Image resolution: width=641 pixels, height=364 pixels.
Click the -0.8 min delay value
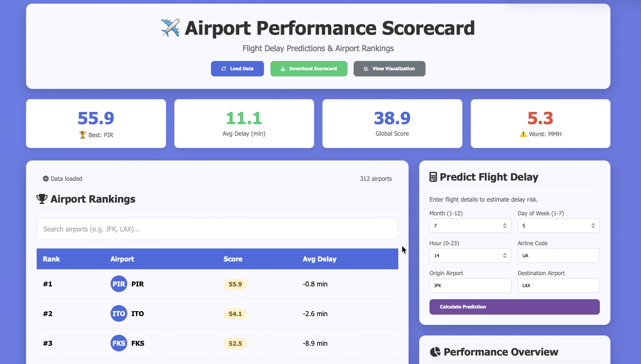(x=315, y=284)
